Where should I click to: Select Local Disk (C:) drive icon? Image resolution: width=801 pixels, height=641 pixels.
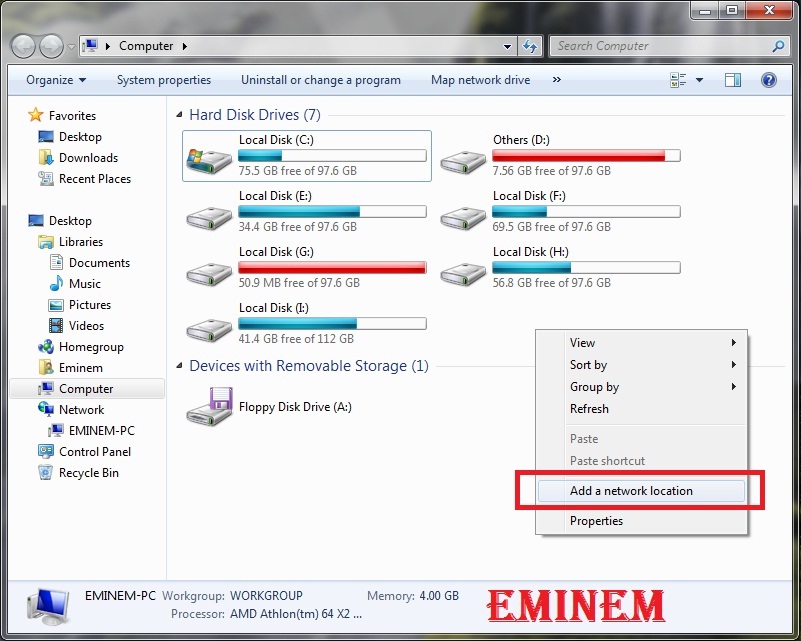point(208,160)
